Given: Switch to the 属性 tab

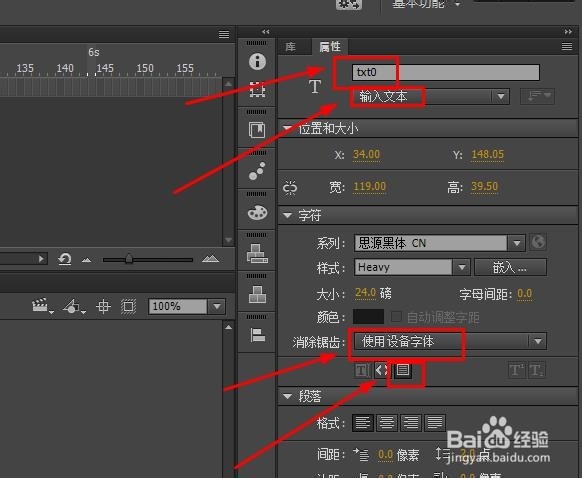Looking at the screenshot, I should [330, 46].
